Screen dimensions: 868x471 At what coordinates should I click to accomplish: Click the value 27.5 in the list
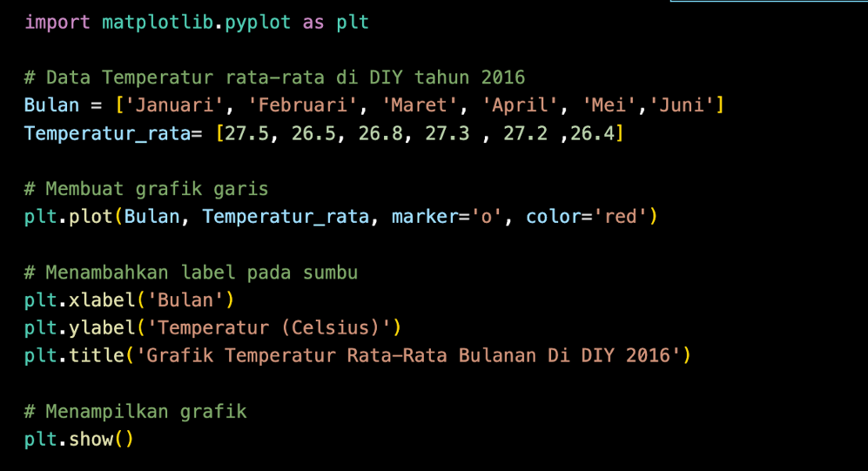(246, 133)
